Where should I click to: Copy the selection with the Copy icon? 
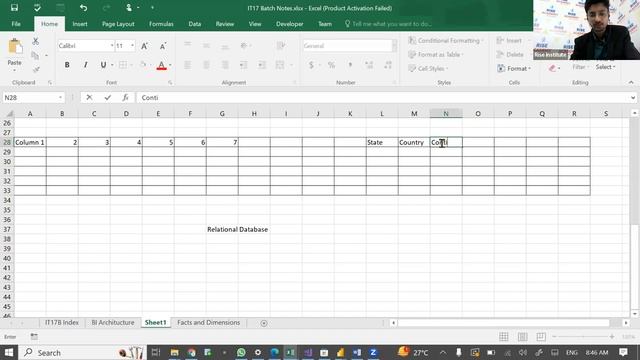click(36, 55)
